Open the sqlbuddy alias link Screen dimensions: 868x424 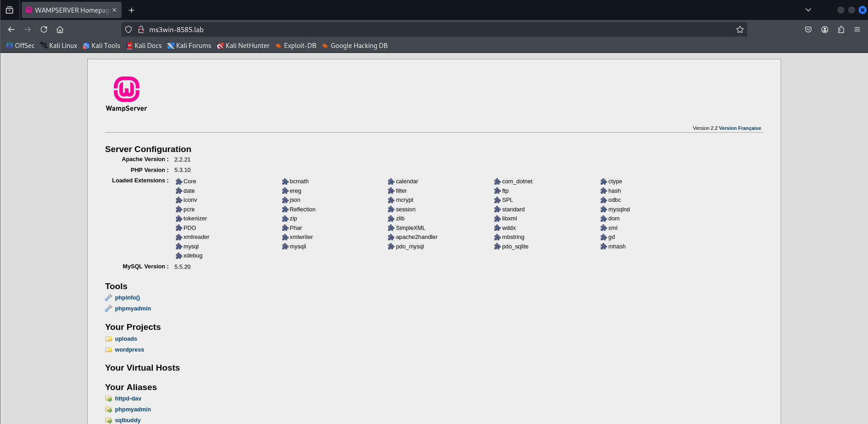[x=128, y=420]
